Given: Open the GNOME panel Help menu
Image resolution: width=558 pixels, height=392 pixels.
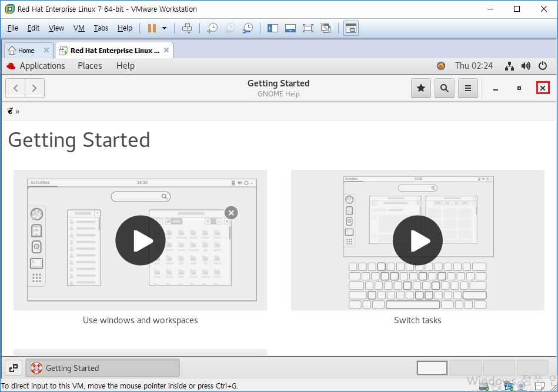Looking at the screenshot, I should coord(125,66).
